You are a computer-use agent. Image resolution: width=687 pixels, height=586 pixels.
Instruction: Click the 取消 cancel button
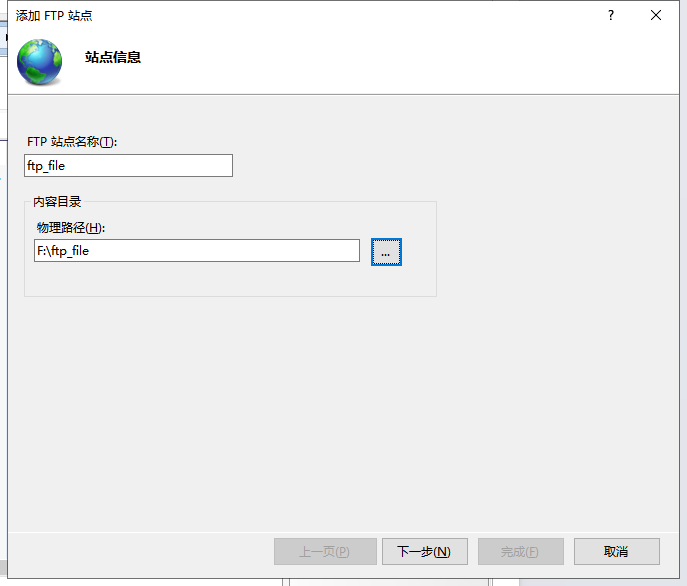pos(616,551)
